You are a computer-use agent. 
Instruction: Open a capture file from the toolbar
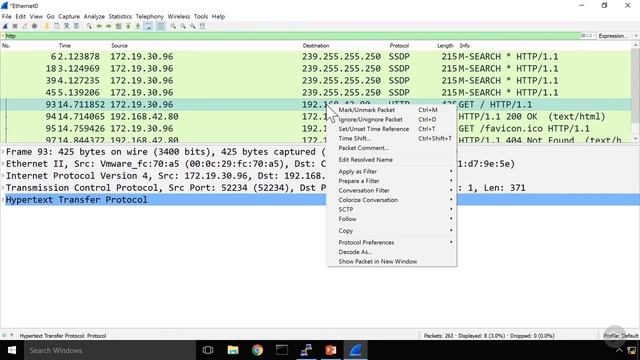click(47, 26)
